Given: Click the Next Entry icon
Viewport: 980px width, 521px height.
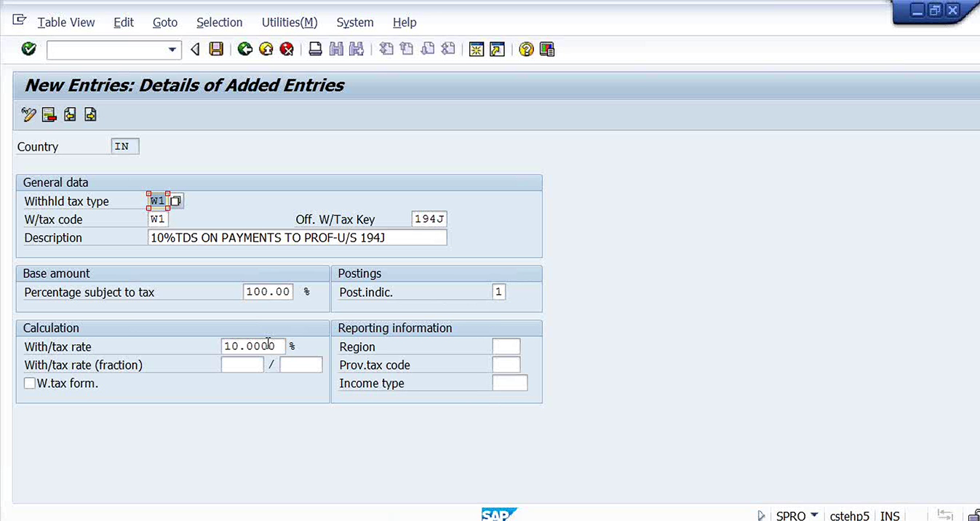Looking at the screenshot, I should pos(90,114).
